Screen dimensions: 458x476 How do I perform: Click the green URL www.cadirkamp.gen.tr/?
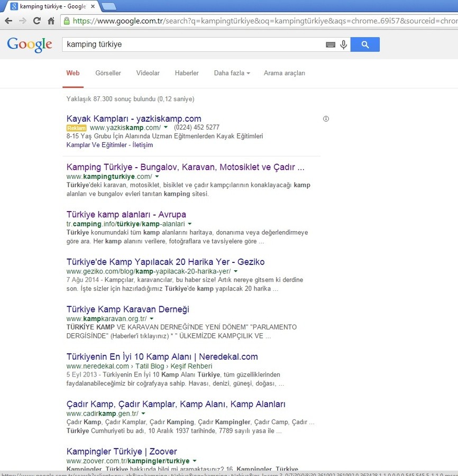point(102,414)
